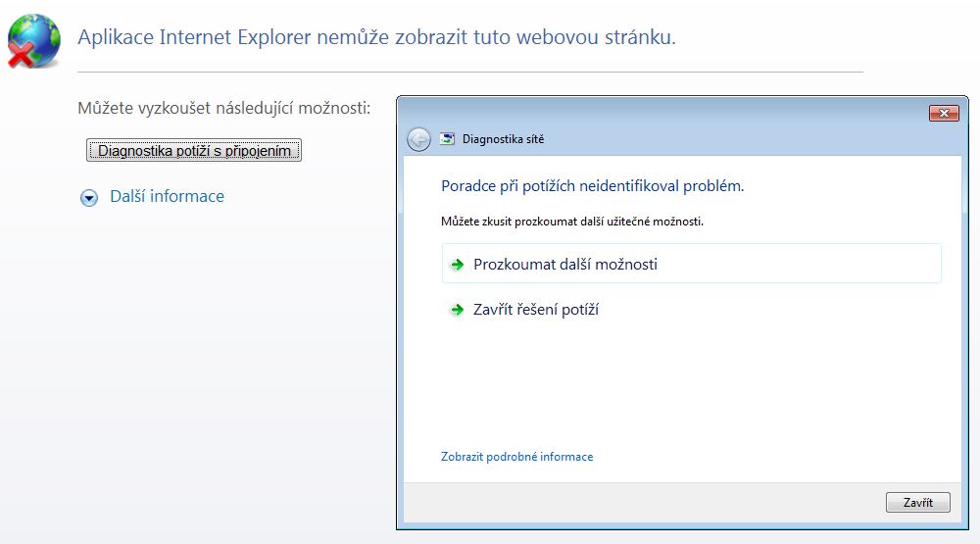Click green arrow beside Prozkoumat další možnosti

457,265
